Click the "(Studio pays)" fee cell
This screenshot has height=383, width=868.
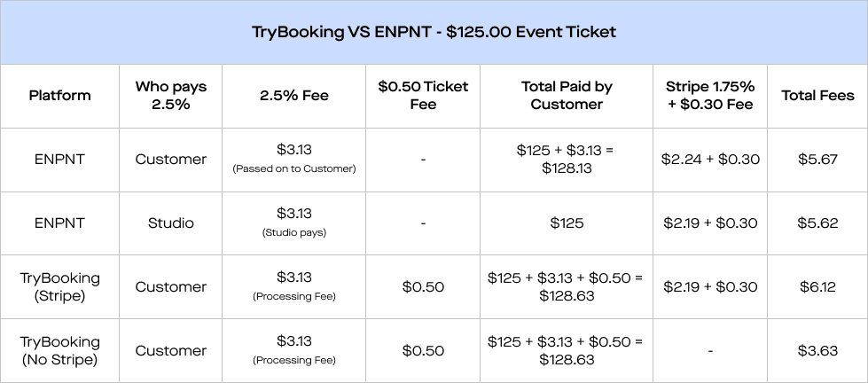(x=293, y=232)
